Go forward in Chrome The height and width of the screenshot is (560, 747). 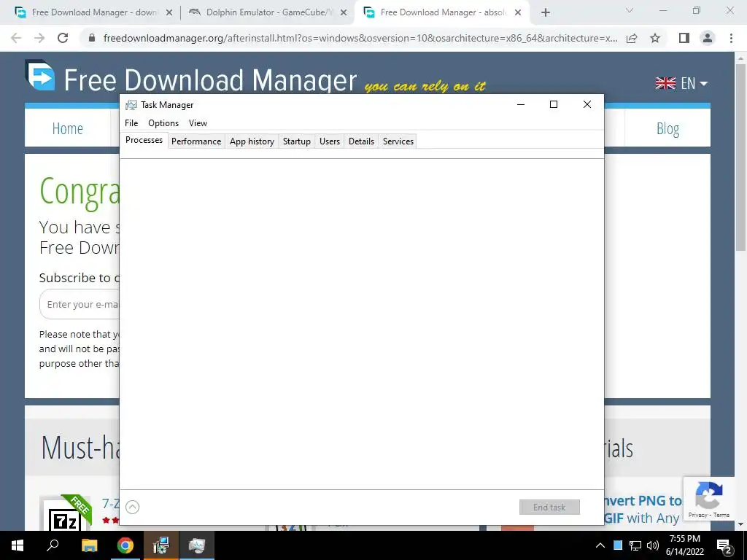tap(39, 38)
